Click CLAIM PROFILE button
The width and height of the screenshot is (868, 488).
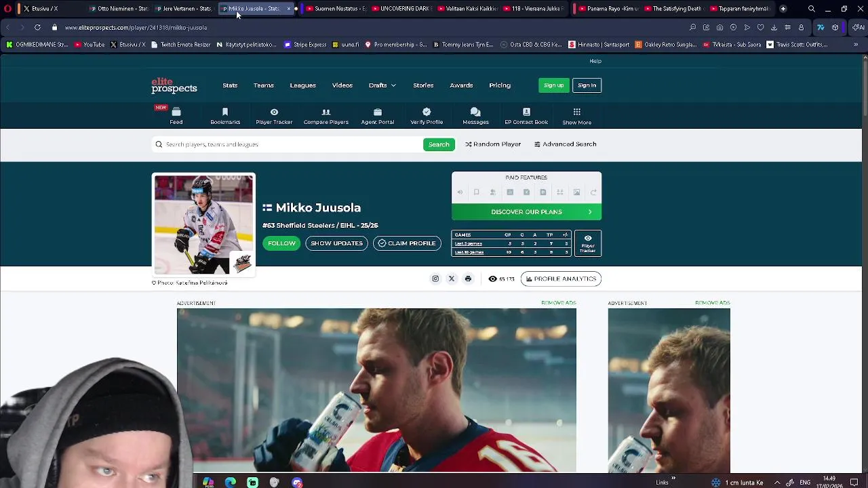coord(407,243)
